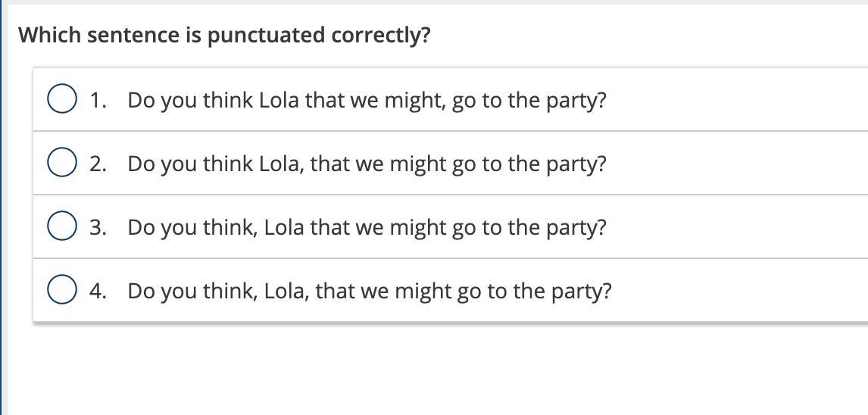Viewport: 868px width, 415px height.
Task: Click the word "think," in the third answer
Action: coord(231,228)
